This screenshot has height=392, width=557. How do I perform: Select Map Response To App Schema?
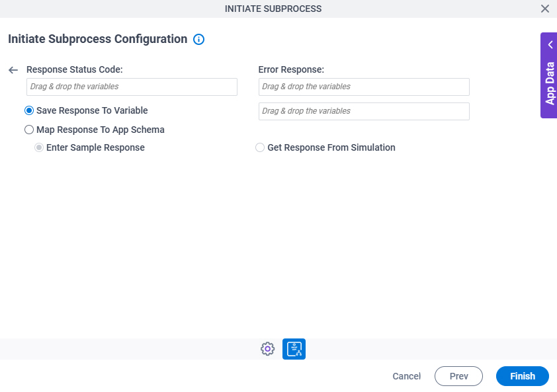coord(29,130)
